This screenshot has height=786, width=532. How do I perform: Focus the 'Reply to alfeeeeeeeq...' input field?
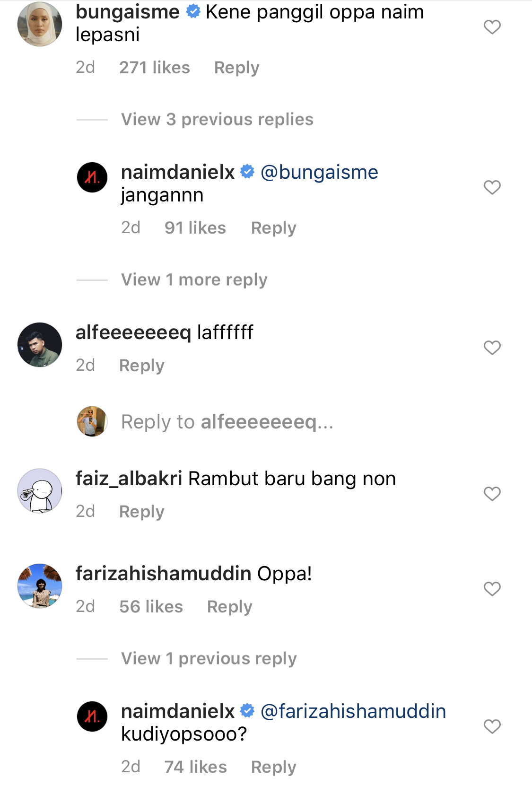pos(227,422)
